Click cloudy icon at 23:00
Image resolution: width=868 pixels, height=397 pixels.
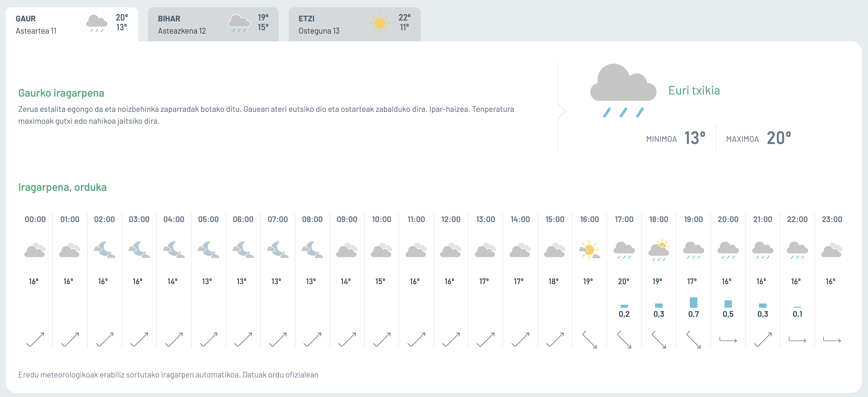point(832,250)
